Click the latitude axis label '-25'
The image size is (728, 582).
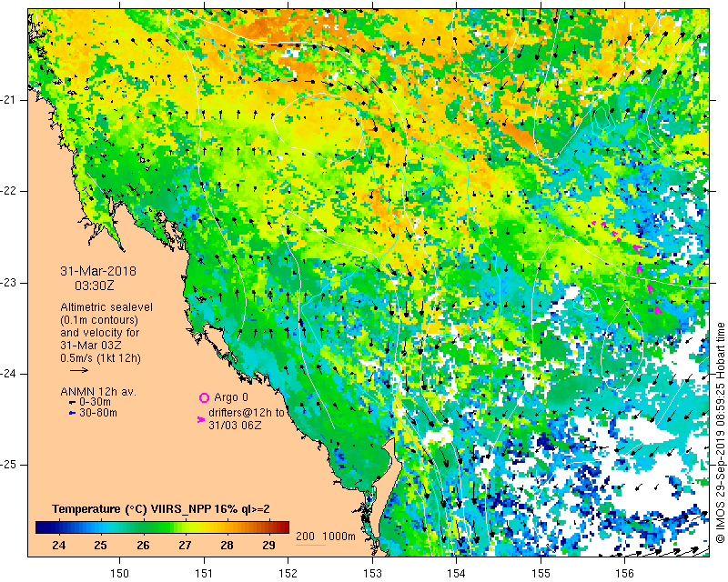point(8,465)
